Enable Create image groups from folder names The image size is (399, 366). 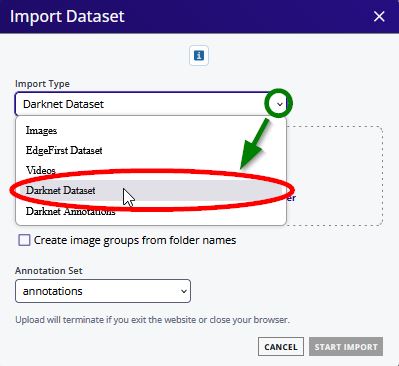click(x=24, y=240)
